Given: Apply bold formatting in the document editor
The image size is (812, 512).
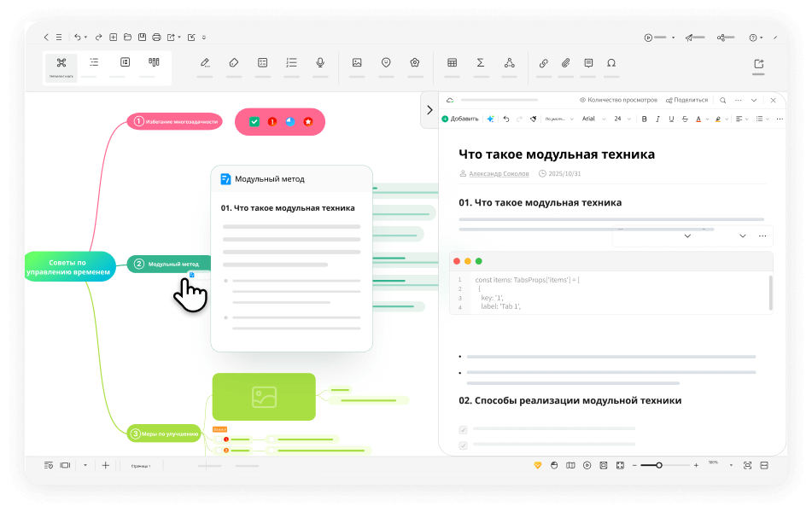Looking at the screenshot, I should click(x=644, y=119).
